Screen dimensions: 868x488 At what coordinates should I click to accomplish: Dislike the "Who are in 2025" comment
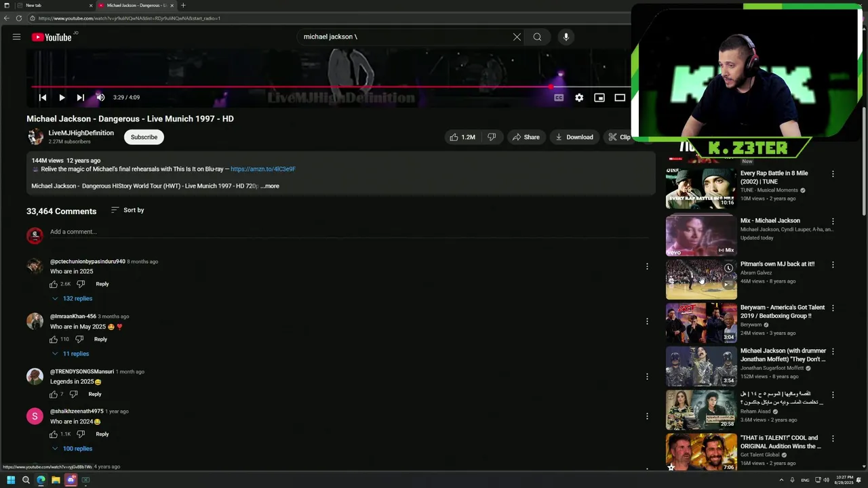81,284
